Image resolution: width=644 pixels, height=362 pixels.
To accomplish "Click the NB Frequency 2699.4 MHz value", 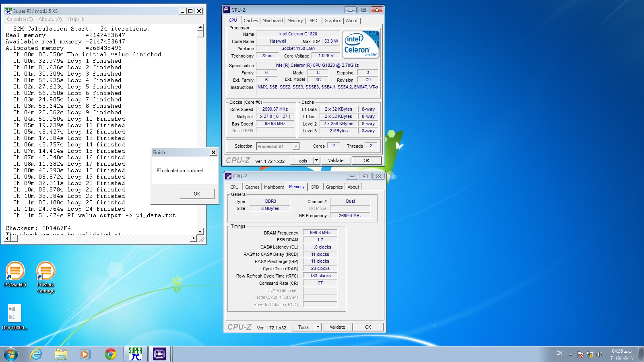I will [x=350, y=216].
